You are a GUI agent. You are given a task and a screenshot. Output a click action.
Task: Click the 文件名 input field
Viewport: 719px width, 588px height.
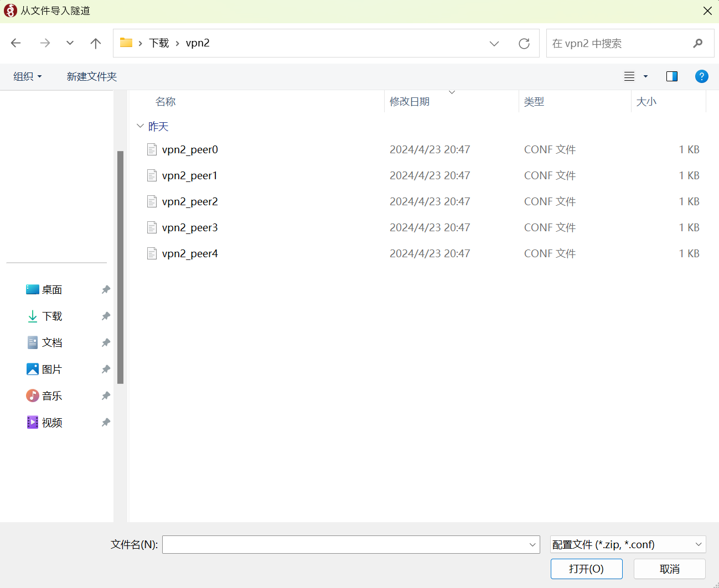pos(351,544)
